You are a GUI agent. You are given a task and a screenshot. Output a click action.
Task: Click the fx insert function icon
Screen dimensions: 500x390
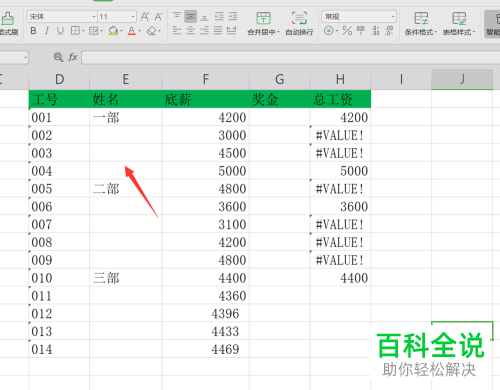(x=73, y=57)
